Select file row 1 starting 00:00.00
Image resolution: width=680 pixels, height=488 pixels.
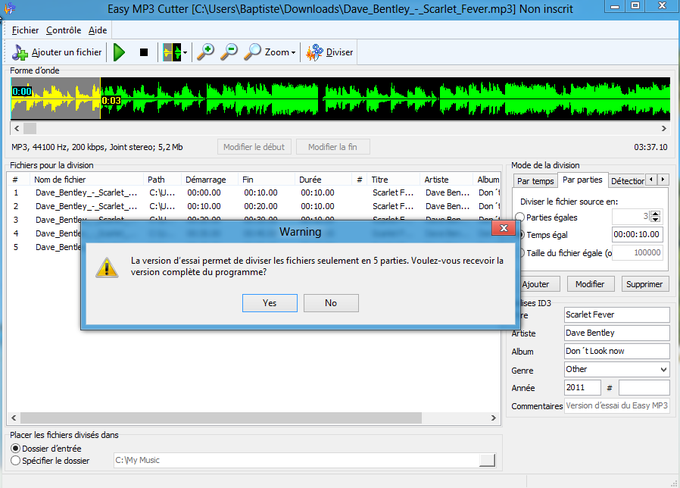pyautogui.click(x=254, y=193)
